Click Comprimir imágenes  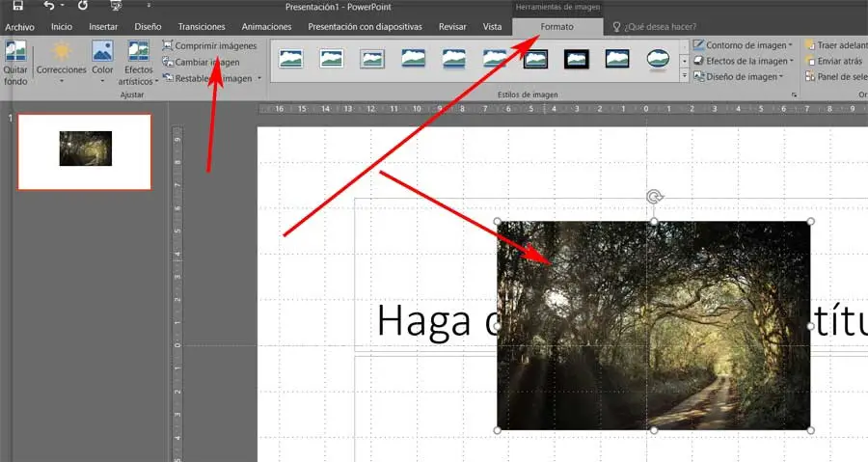pyautogui.click(x=210, y=46)
